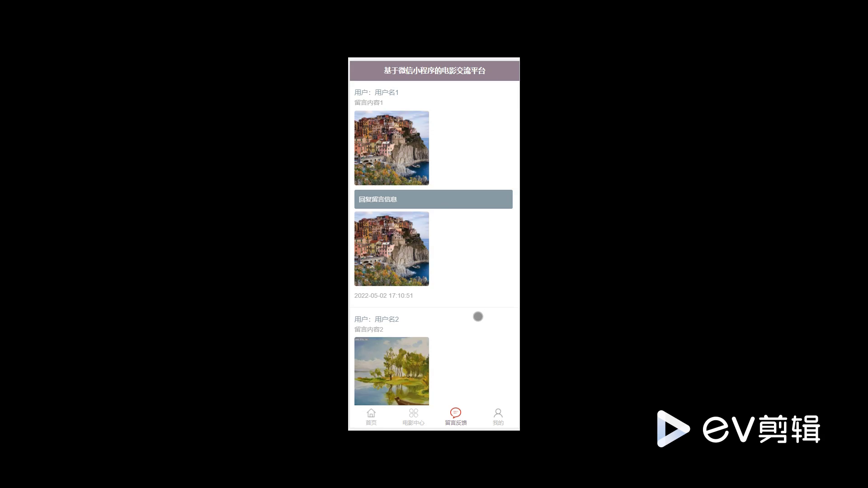This screenshot has width=868, height=488.
Task: Open the 电影中心 four-circle icon
Action: (413, 413)
